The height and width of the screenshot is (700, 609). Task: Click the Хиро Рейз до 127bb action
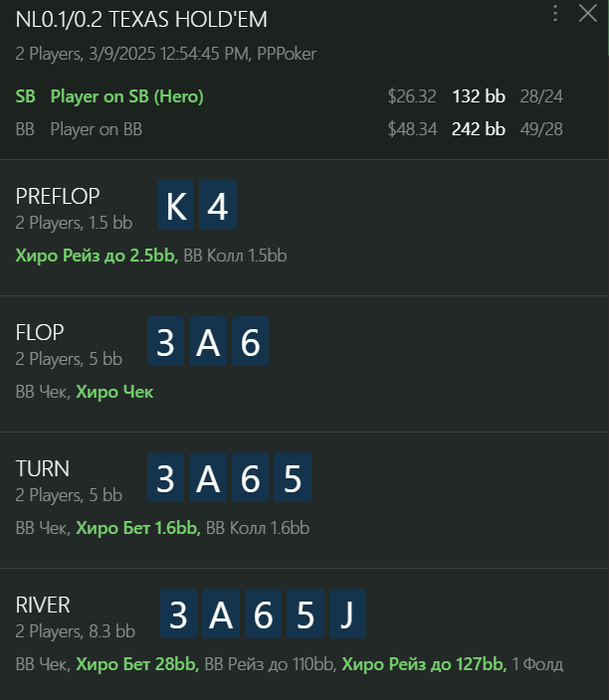[x=424, y=664]
